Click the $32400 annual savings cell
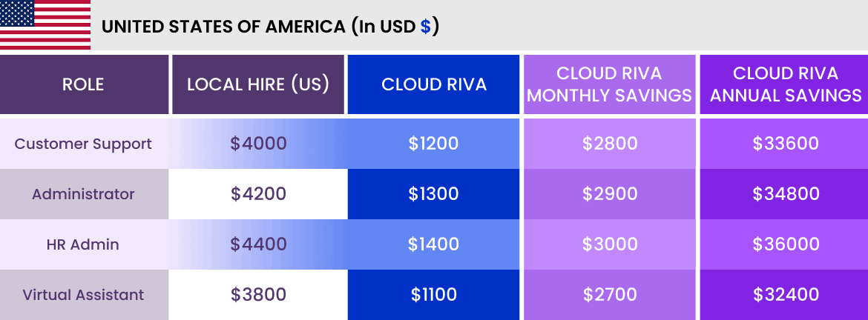 pos(784,295)
